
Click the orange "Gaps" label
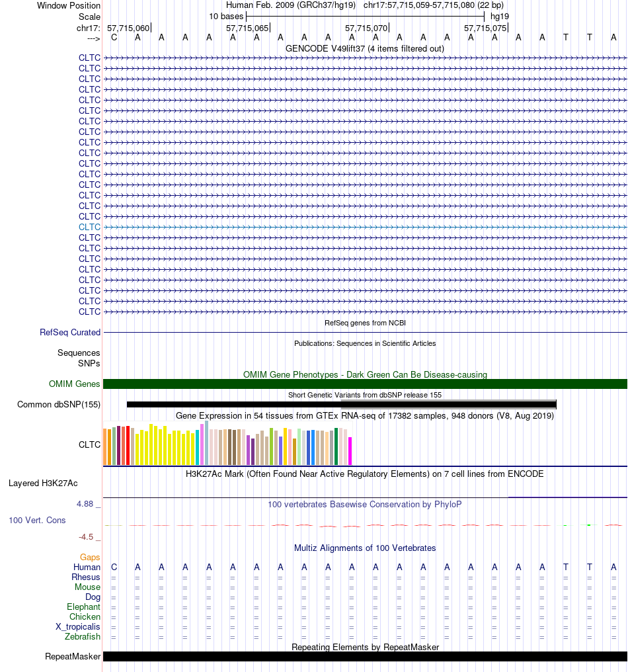(x=90, y=557)
